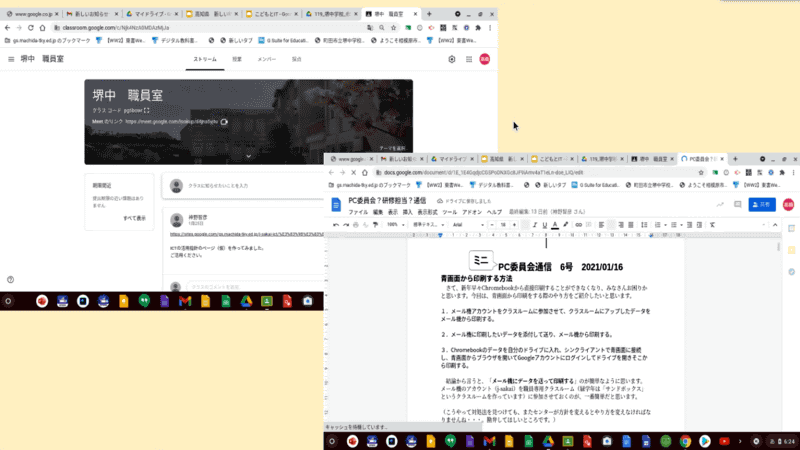Switch to ストリーム tab in Classroom

(205, 59)
